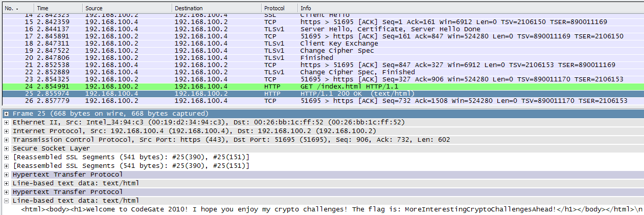Expand the Secure Socket Layer node
The height and width of the screenshot is (215, 644).
(6, 148)
